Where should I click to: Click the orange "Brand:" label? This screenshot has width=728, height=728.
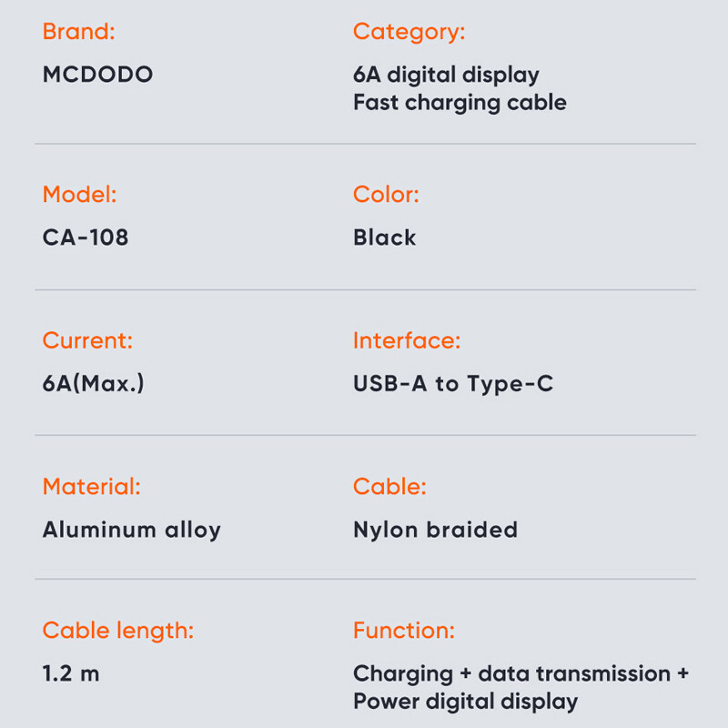(78, 32)
